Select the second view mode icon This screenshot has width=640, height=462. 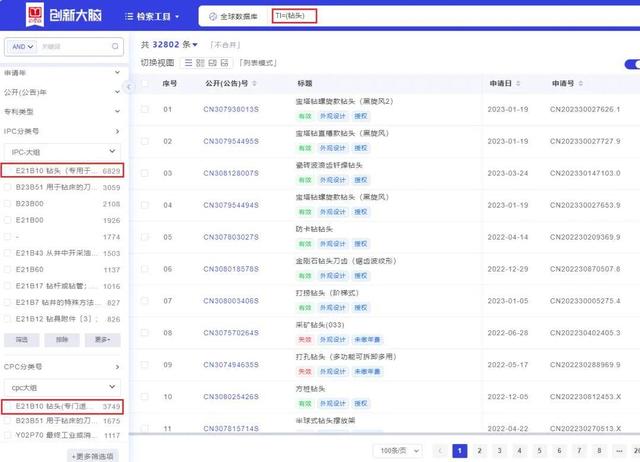197,62
